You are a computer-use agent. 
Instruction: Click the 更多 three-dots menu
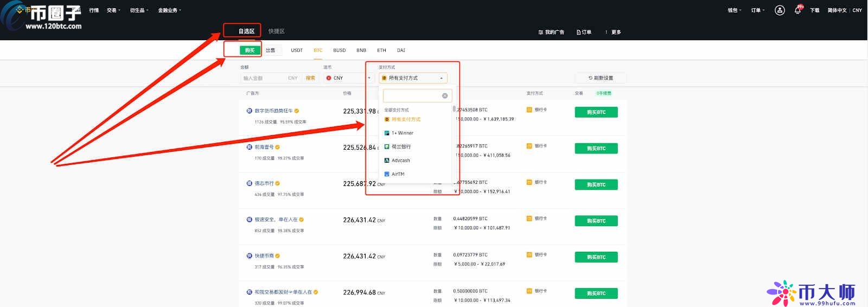(x=607, y=33)
